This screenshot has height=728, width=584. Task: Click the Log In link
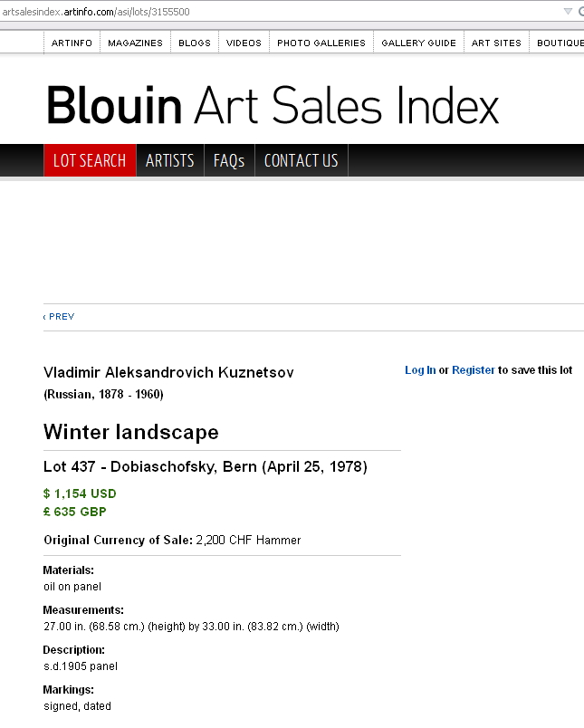point(420,370)
